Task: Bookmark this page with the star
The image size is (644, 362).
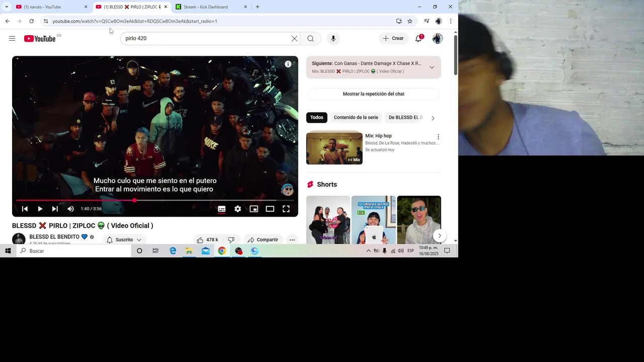Action: (x=410, y=21)
